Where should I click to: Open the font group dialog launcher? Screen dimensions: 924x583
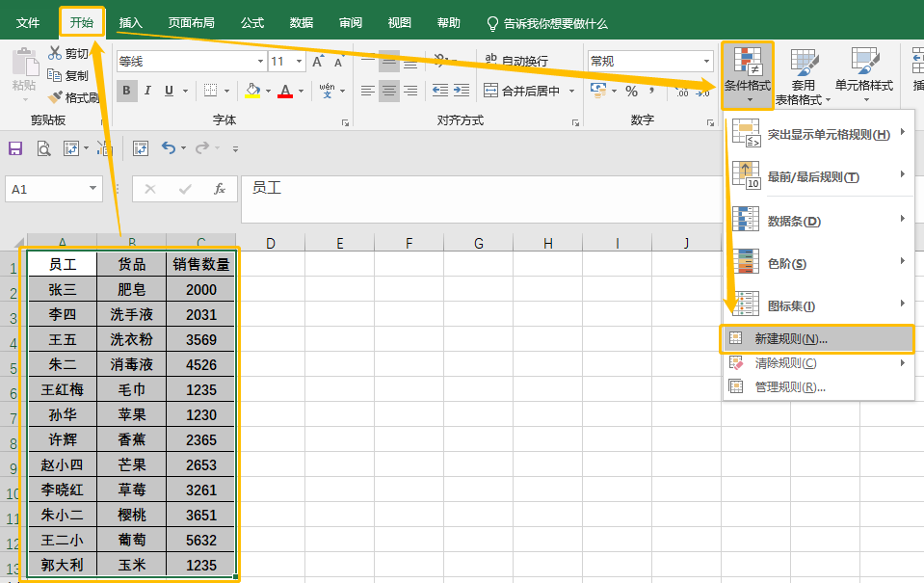345,122
